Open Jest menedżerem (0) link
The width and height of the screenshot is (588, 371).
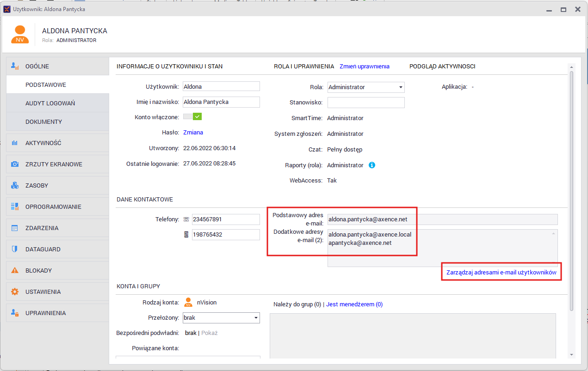pos(354,304)
